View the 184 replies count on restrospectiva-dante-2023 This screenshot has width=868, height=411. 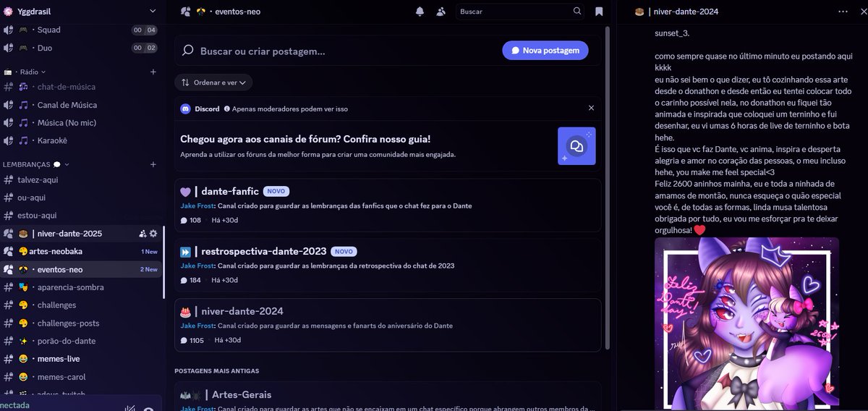(x=190, y=280)
